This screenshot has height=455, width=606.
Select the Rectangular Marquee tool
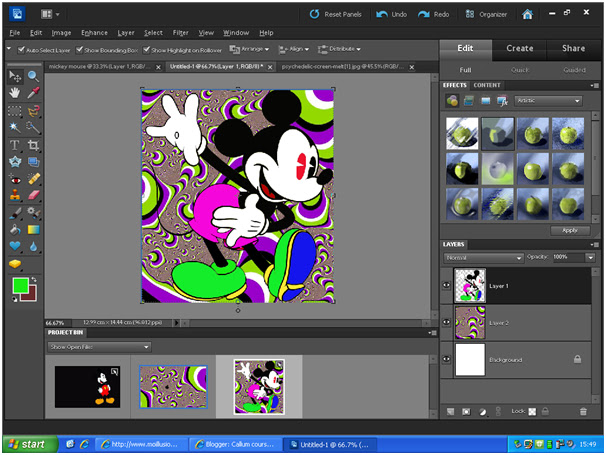pos(15,111)
